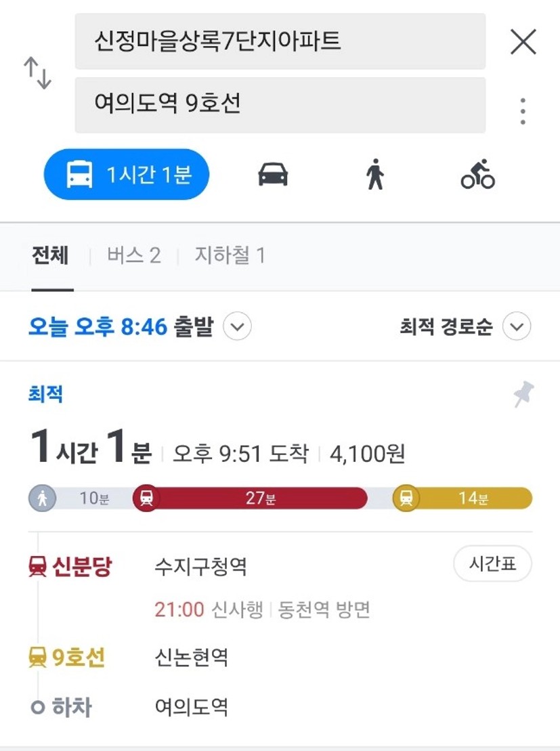Select the 전체 tab
560x751 pixels.
[50, 255]
